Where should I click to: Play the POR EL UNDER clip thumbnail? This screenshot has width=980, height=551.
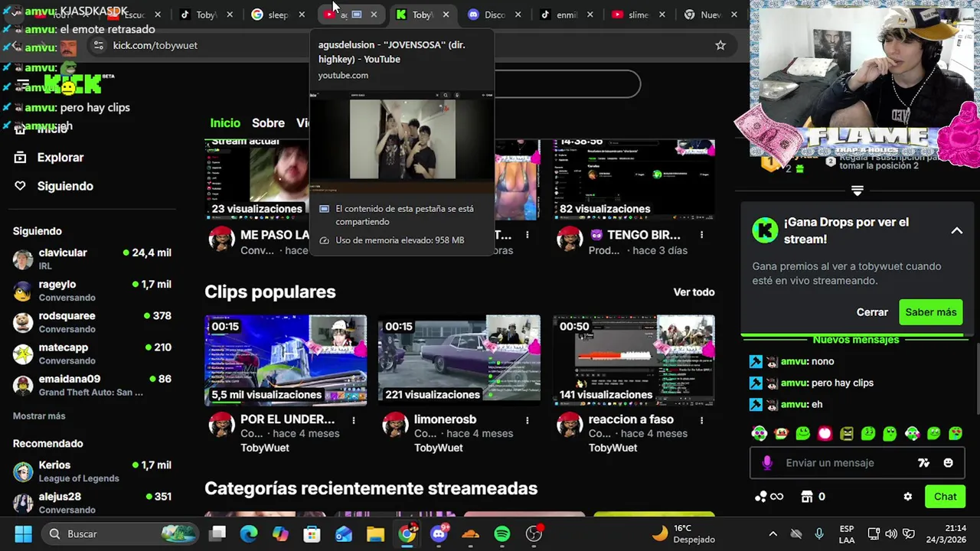286,360
